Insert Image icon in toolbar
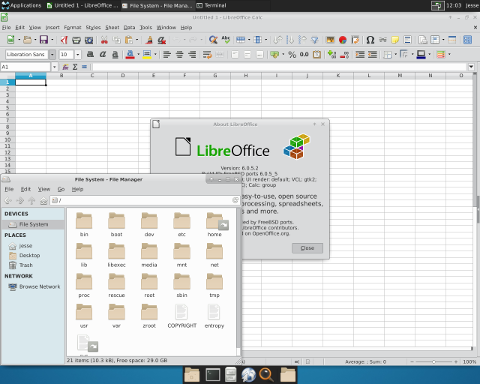This screenshot has width=480, height=384. 330,40
